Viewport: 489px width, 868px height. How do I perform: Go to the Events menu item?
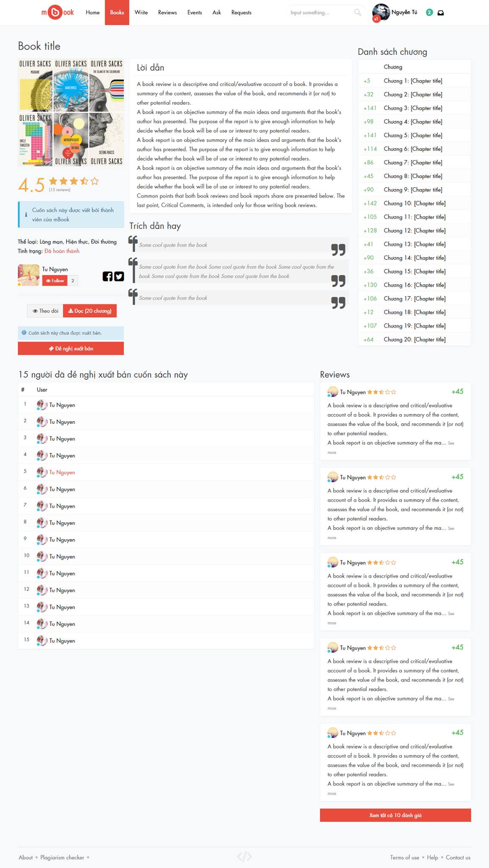pyautogui.click(x=194, y=12)
